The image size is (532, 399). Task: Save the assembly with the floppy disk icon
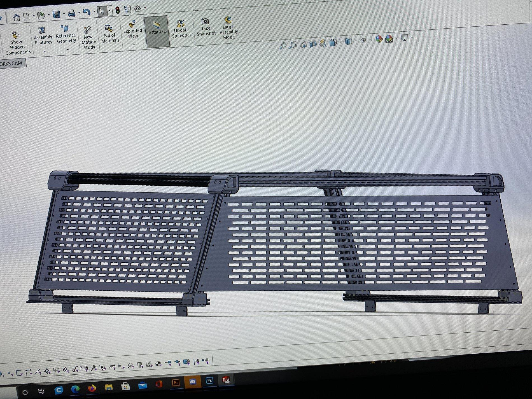57,15
